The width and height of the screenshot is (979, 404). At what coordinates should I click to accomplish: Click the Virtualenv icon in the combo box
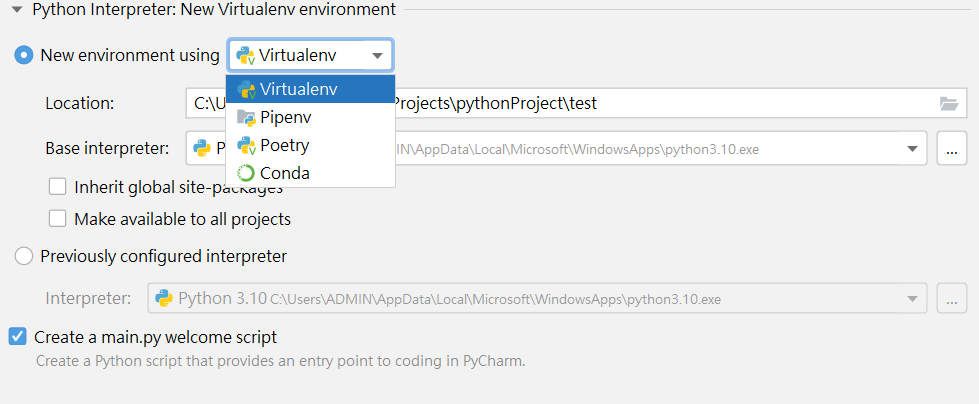(x=245, y=56)
